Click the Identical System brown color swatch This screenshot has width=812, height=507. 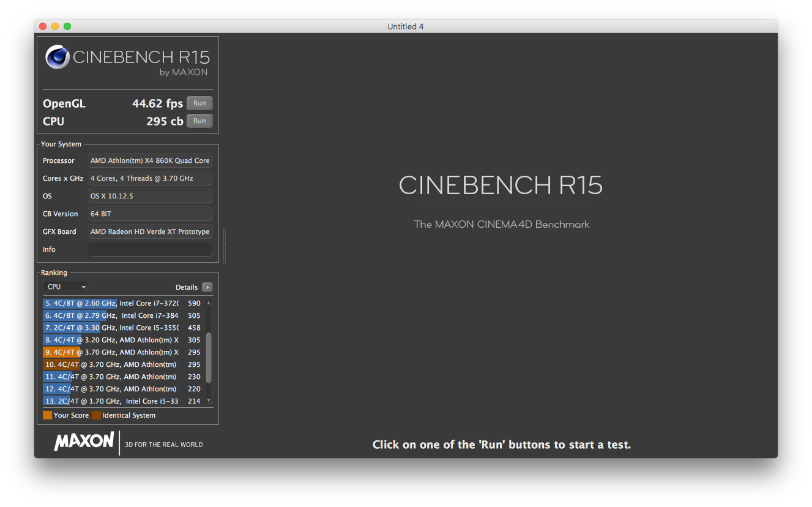97,415
